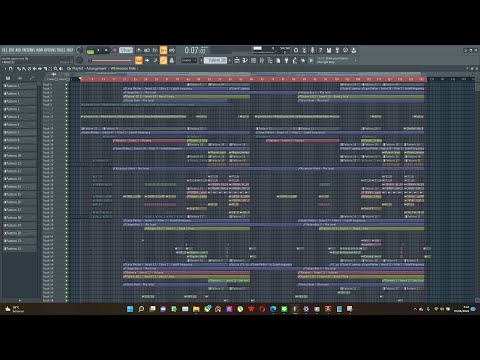Select the Playlist Select marquee tool
Image resolution: width=480 pixels, height=360 pixels.
[x=50, y=68]
